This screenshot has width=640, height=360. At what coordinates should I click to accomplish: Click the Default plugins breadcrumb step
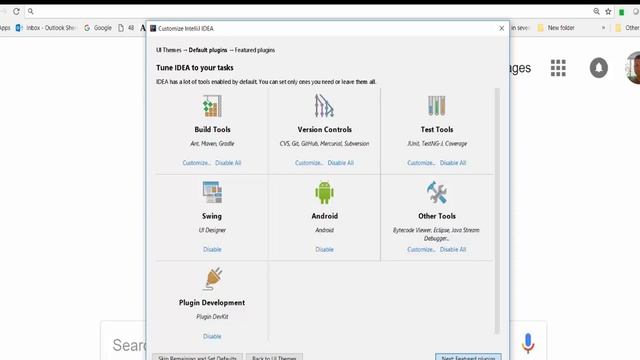(208, 50)
